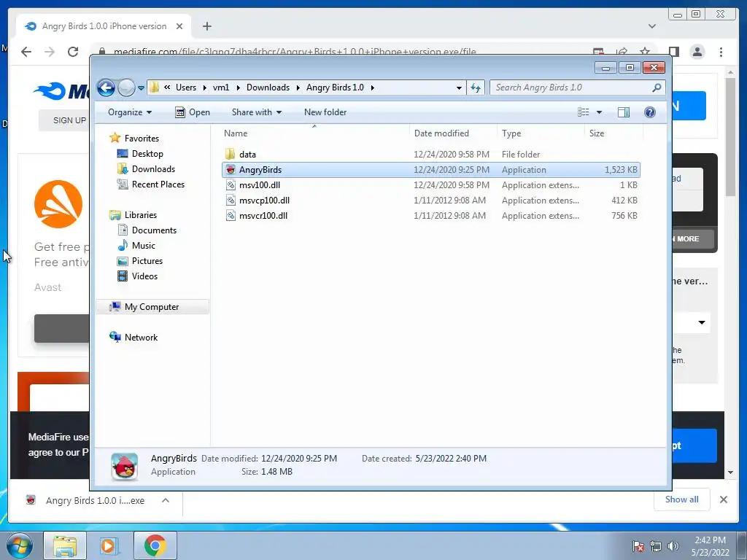Select the data folder icon
The width and height of the screenshot is (747, 560).
point(230,155)
